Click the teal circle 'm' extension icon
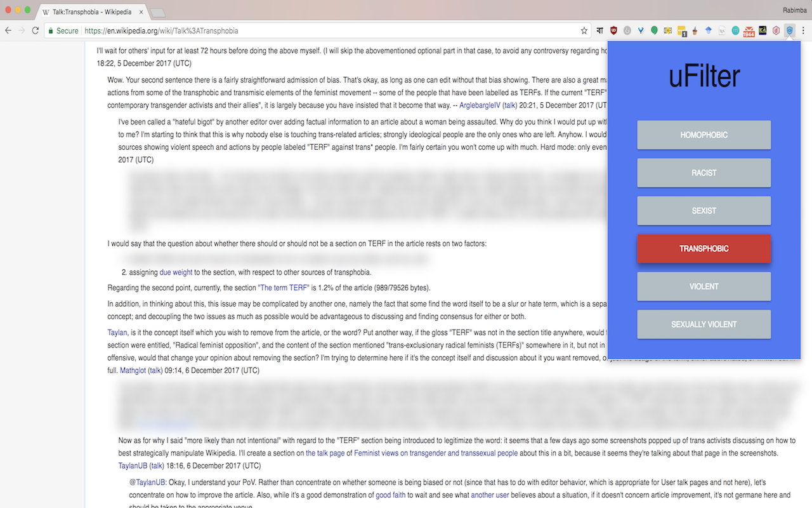 (736, 30)
